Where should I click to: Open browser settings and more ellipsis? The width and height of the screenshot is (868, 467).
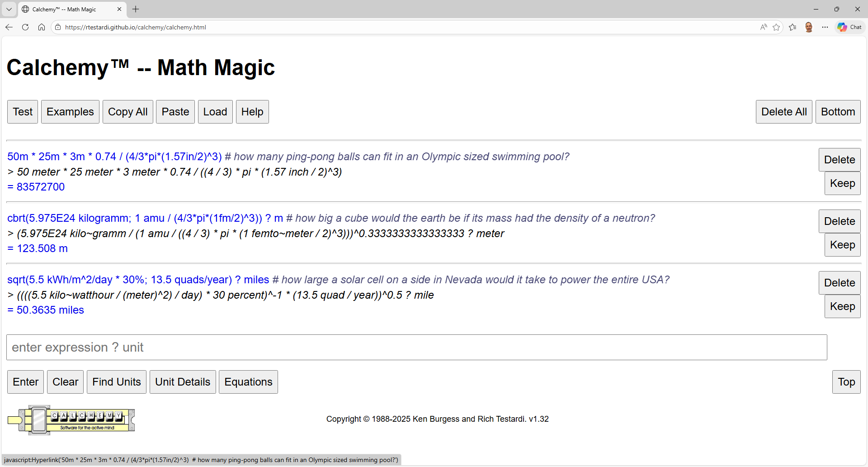[x=825, y=27]
